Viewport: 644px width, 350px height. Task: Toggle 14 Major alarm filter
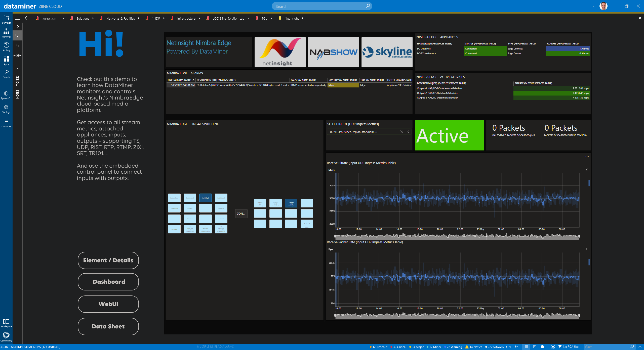point(416,347)
